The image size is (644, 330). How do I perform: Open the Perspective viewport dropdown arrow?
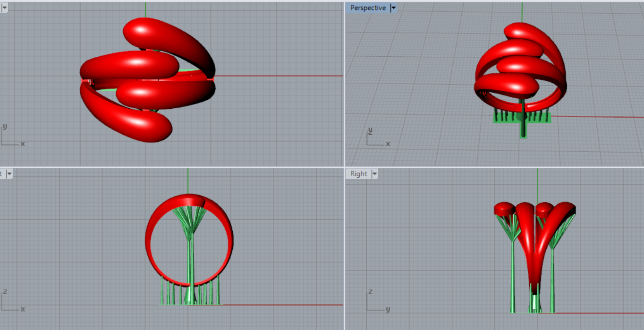coord(393,8)
